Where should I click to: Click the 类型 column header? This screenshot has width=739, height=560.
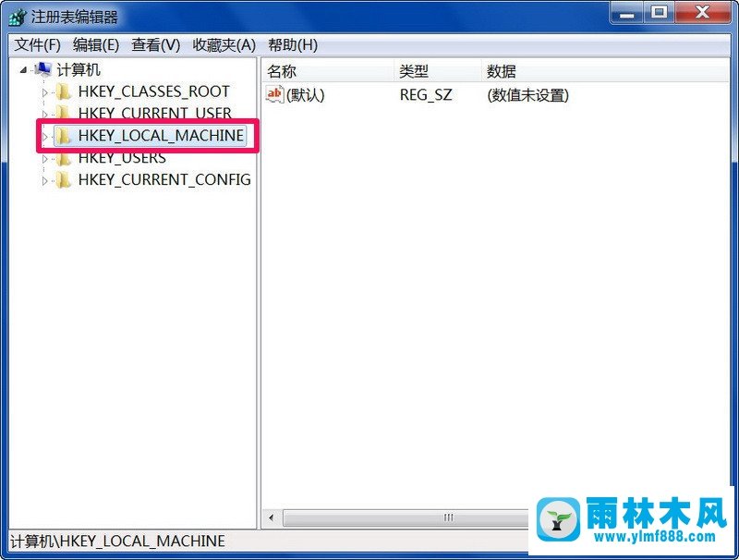[437, 71]
